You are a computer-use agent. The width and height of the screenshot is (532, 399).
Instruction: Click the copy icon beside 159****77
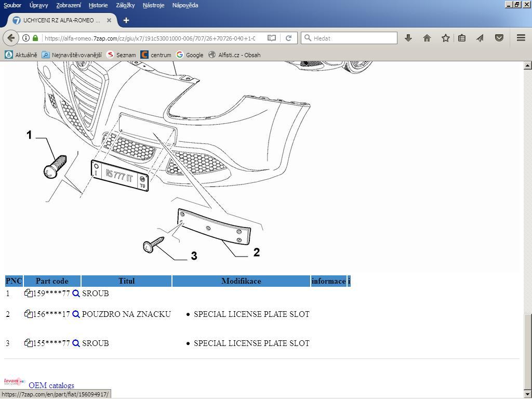click(28, 294)
